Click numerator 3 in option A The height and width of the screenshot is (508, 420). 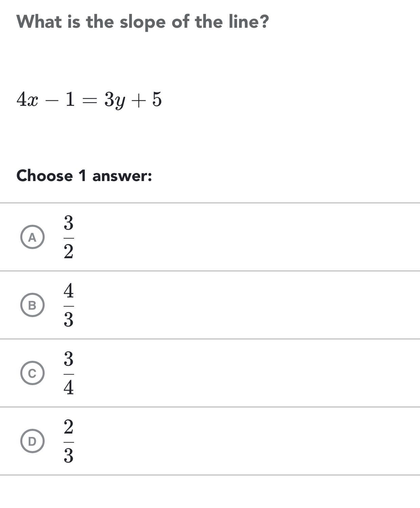(x=68, y=223)
